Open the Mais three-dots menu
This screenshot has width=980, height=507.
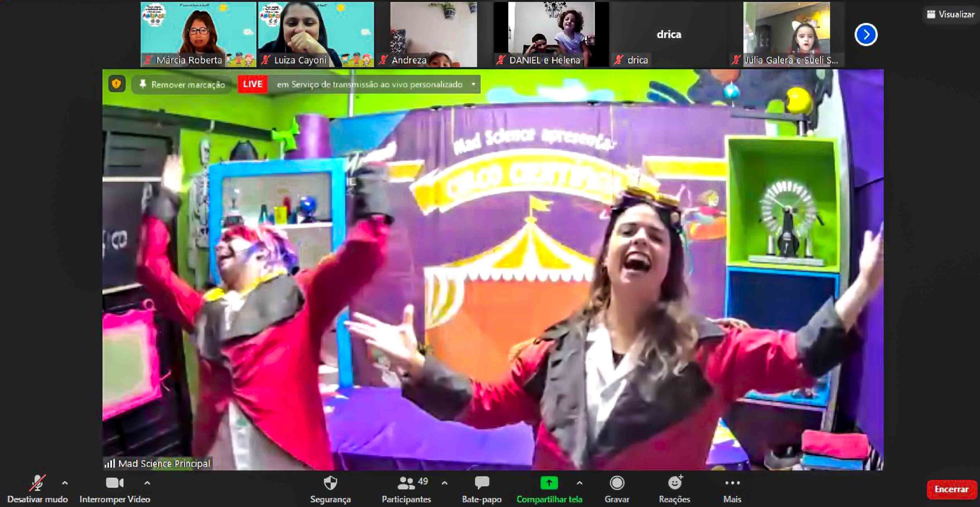pos(732,483)
